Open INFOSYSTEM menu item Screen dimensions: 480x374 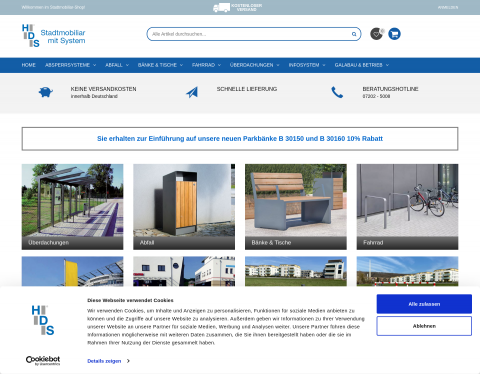pos(304,65)
